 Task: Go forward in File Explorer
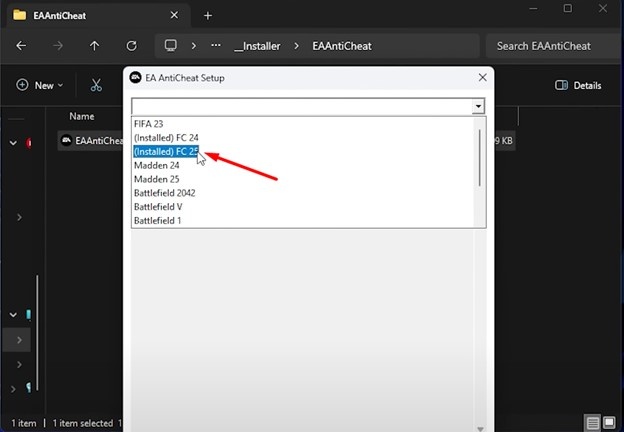(58, 46)
